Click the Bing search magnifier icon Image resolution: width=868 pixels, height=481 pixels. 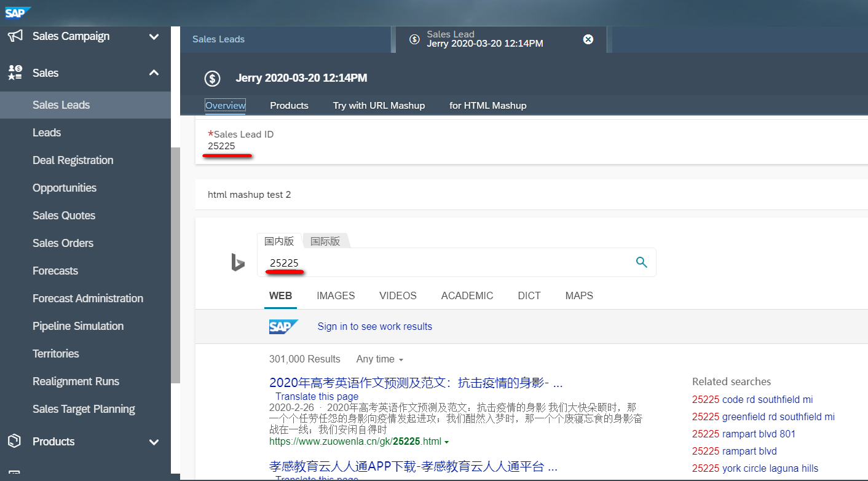(x=642, y=262)
